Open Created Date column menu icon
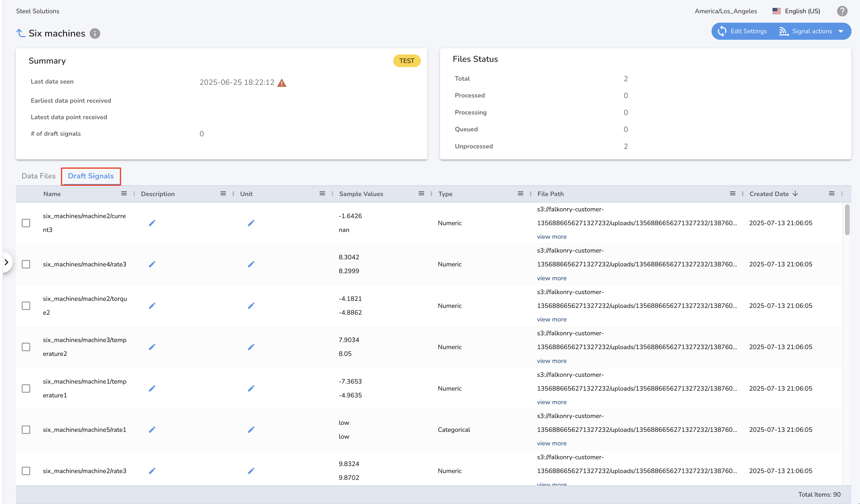Viewport: 860px width, 504px height. [832, 193]
